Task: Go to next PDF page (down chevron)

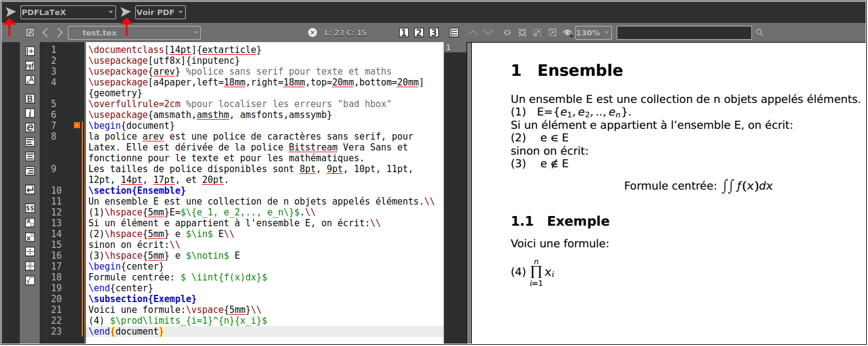Action: pyautogui.click(x=488, y=32)
